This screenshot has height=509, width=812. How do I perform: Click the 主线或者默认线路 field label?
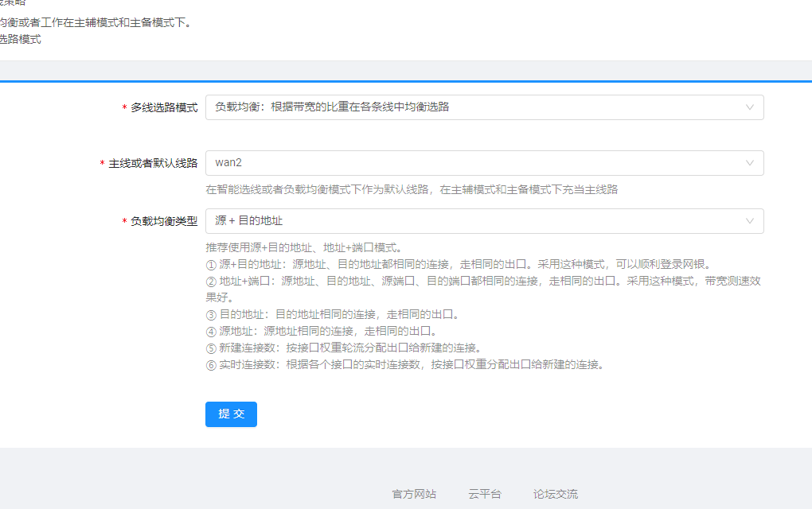(153, 163)
